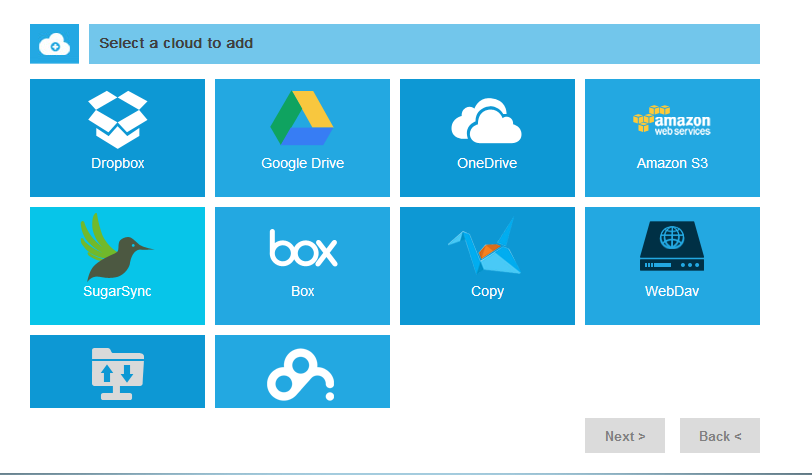This screenshot has width=812, height=475.
Task: Click the Next > button
Action: 625,436
